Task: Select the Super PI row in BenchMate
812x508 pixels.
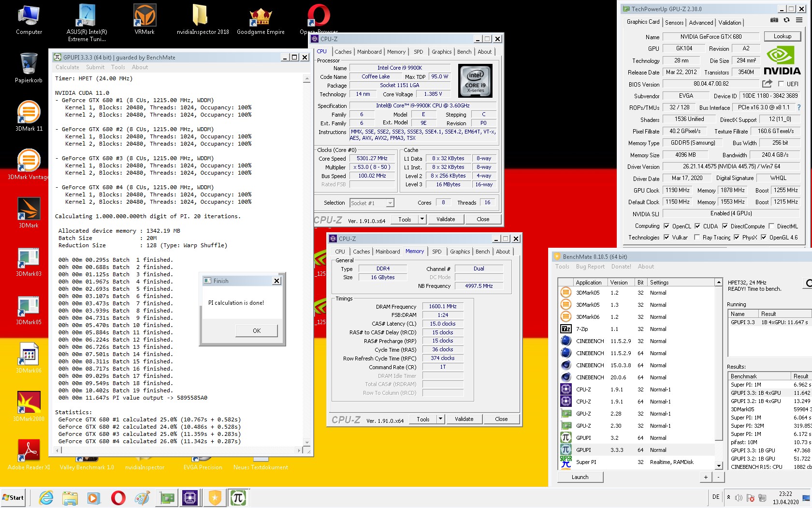Action: point(637,462)
